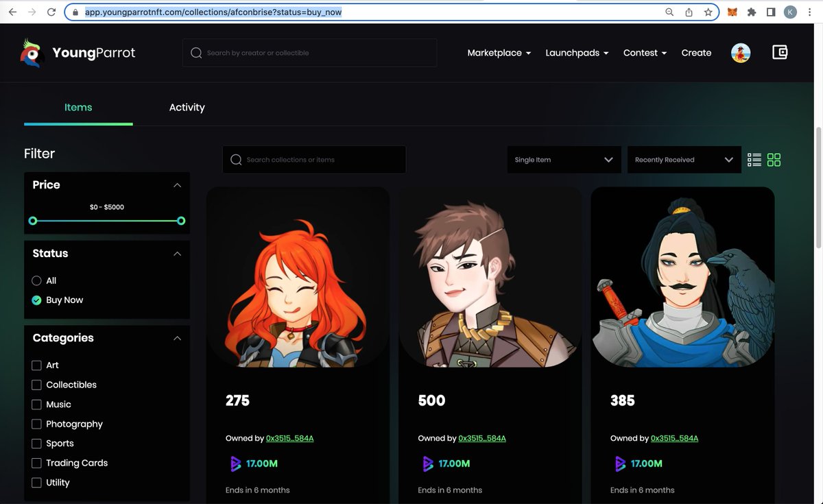Focus the search collections or items field

click(314, 160)
